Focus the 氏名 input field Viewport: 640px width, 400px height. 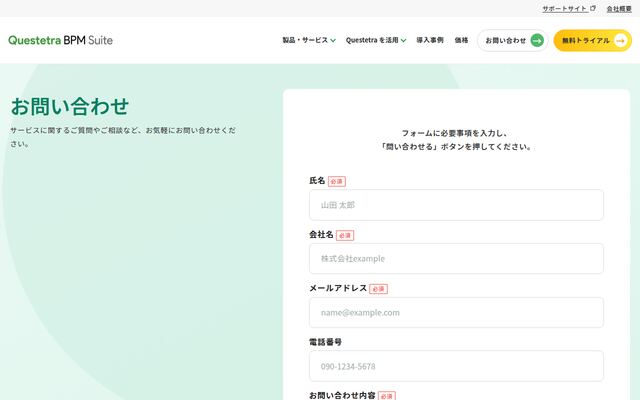456,205
